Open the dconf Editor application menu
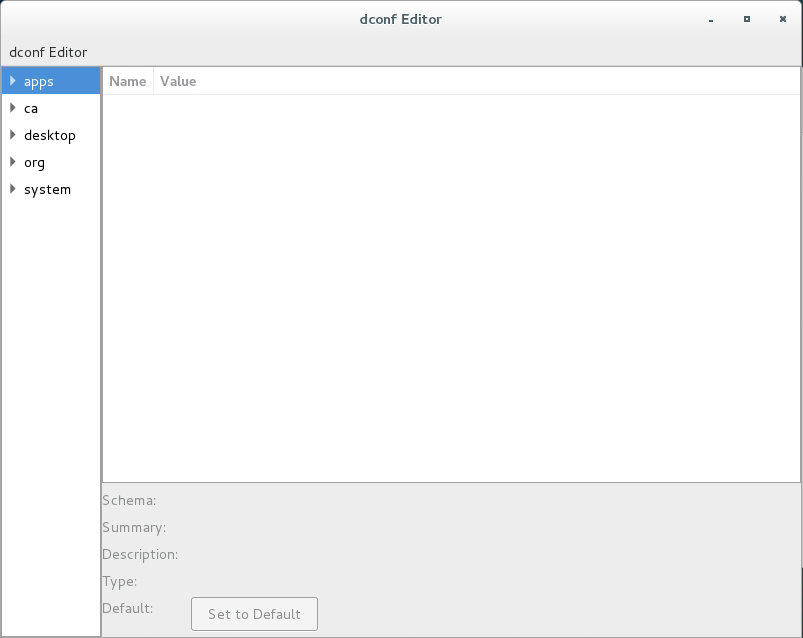 click(48, 52)
